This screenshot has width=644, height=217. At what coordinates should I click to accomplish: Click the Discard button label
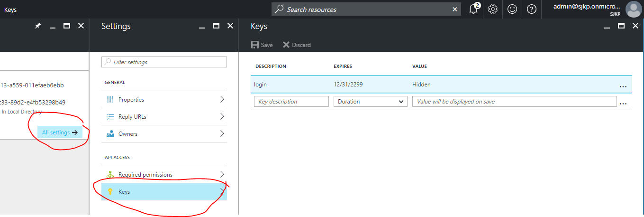[301, 45]
